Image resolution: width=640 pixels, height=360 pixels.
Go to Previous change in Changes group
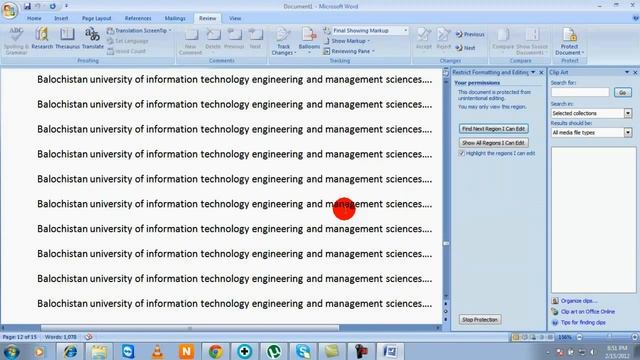coord(470,34)
